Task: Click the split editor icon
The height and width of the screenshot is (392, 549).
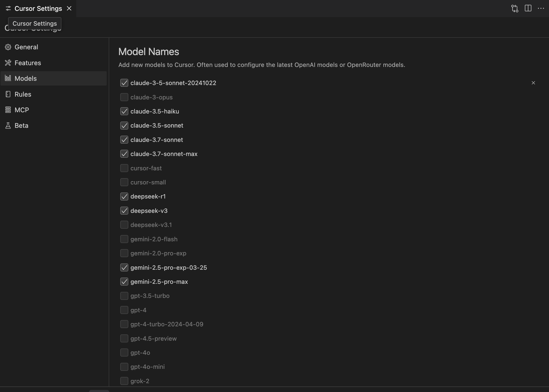Action: tap(528, 8)
